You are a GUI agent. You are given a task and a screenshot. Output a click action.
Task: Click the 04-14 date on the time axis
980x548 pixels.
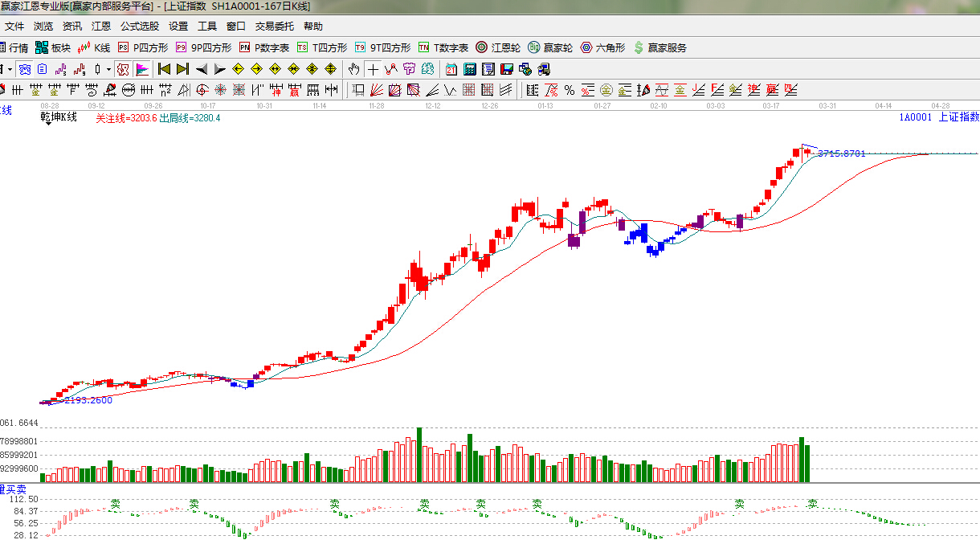point(884,105)
